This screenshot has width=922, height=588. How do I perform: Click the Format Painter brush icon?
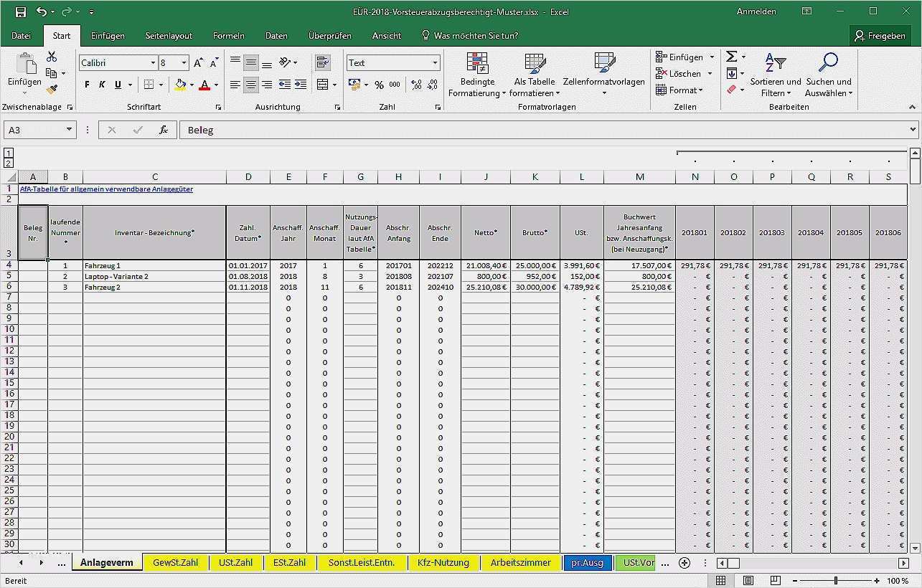click(52, 90)
